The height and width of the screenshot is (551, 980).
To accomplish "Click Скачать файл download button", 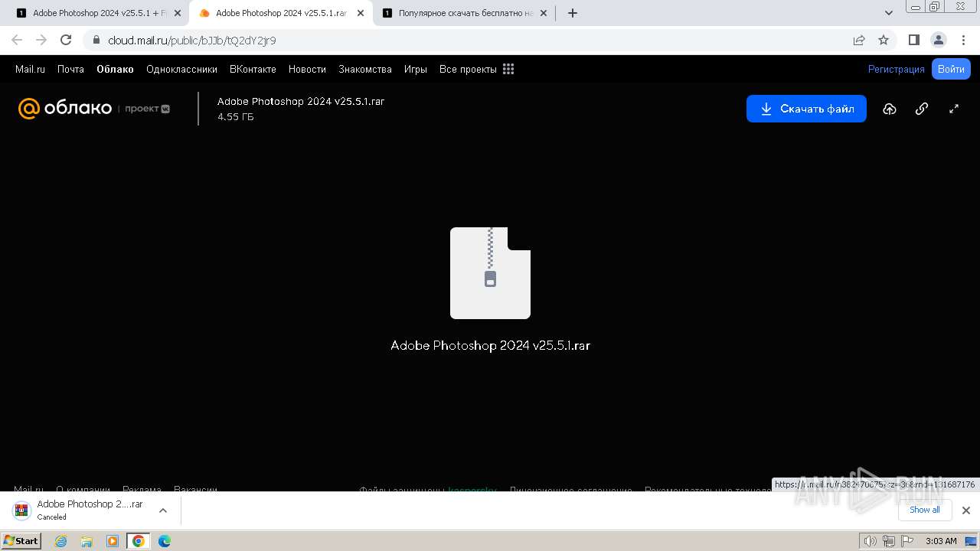I will 806,109.
